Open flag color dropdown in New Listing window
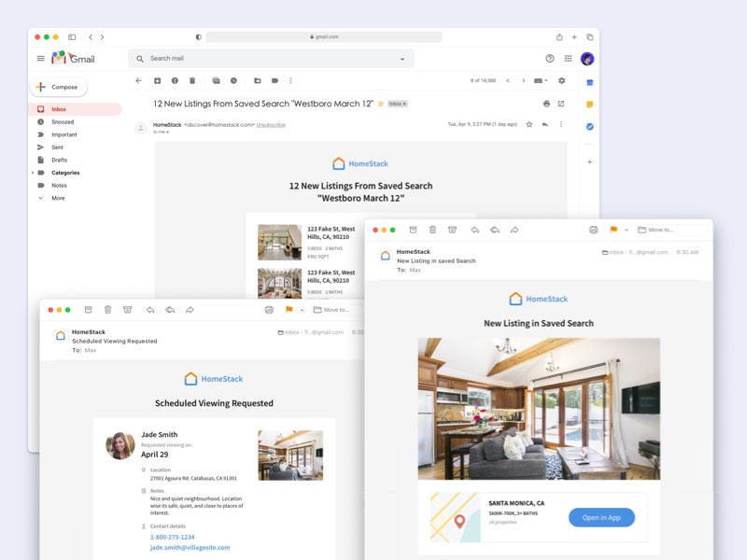 [x=627, y=230]
